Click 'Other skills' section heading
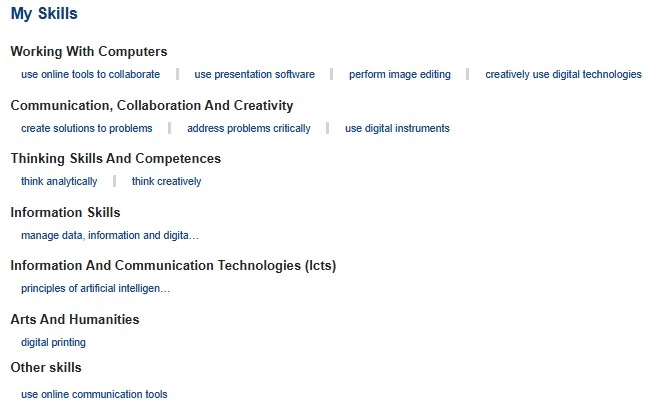The width and height of the screenshot is (664, 408). pyautogui.click(x=46, y=367)
